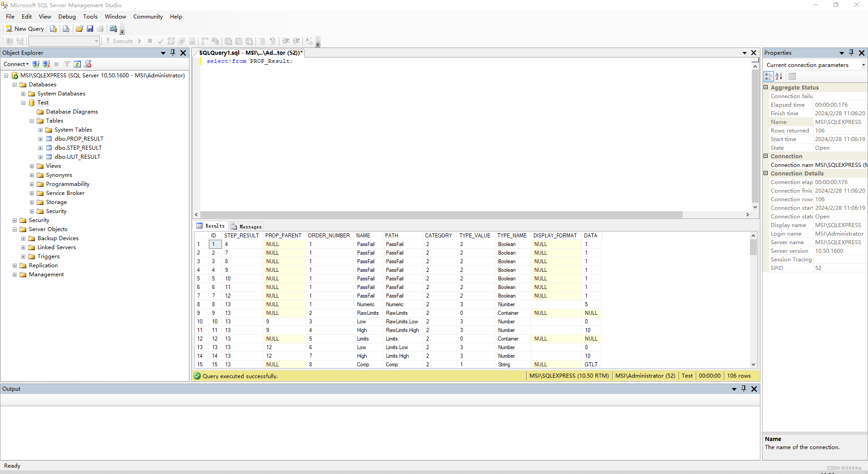Apply a filter in Object Explorer

pos(66,64)
